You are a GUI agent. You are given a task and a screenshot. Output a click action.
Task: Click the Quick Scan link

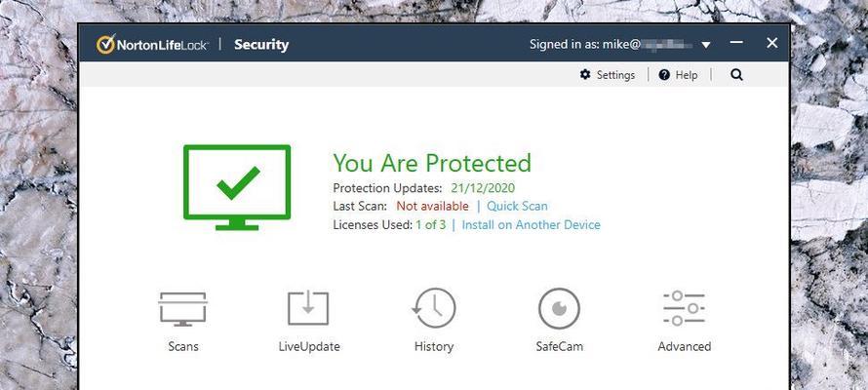[517, 207]
